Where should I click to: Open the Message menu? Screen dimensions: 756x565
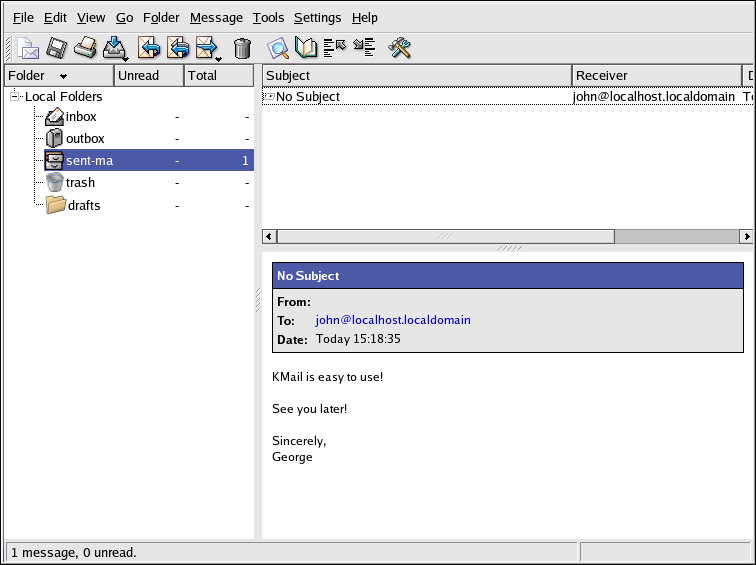point(216,18)
